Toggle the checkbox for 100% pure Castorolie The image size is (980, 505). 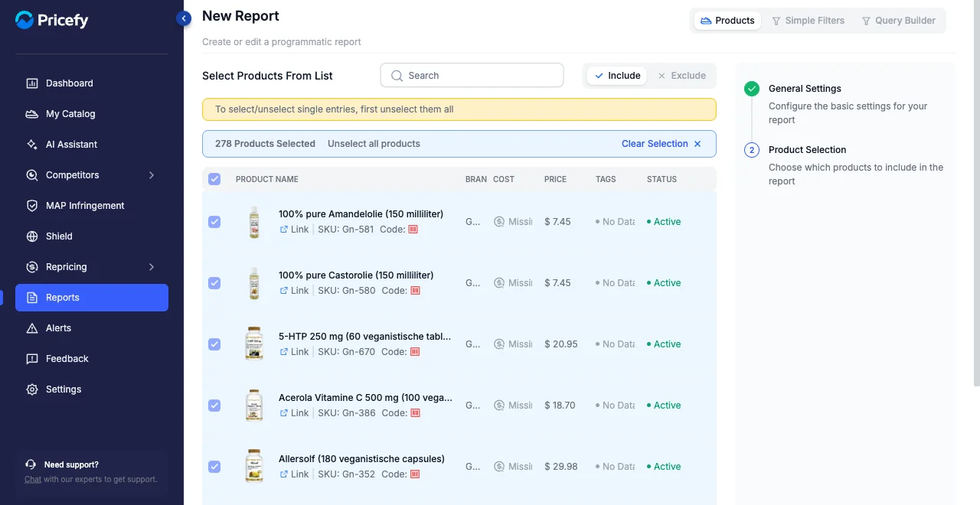click(x=214, y=283)
